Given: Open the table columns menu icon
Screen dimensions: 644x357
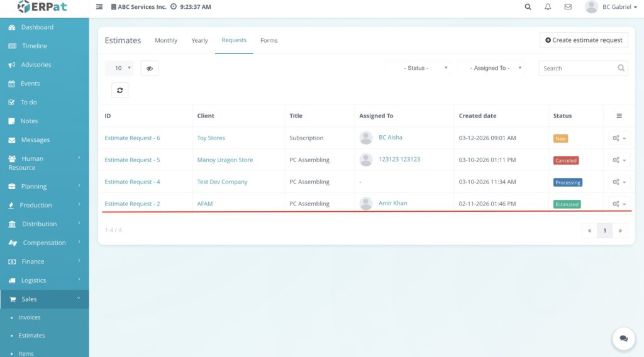Looking at the screenshot, I should [x=619, y=116].
